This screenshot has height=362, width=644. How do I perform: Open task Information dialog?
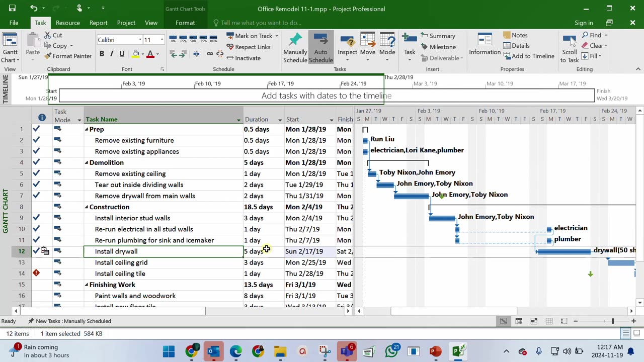point(485,45)
